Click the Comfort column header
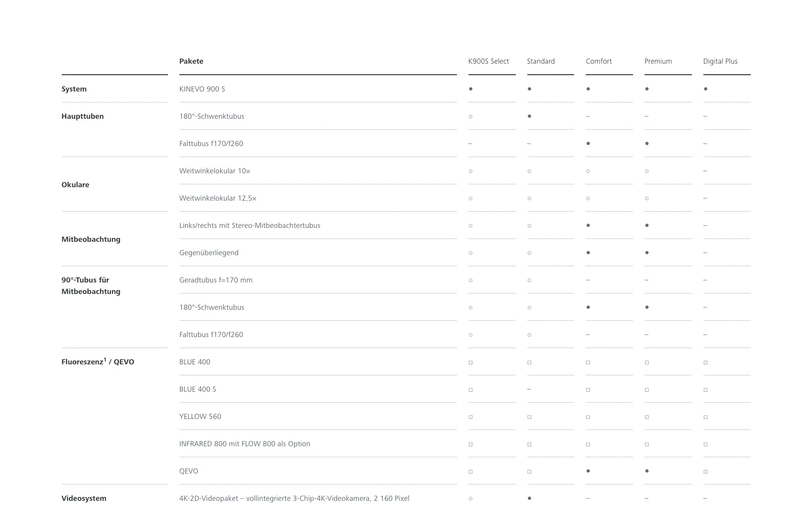This screenshot has width=812, height=508. tap(599, 61)
